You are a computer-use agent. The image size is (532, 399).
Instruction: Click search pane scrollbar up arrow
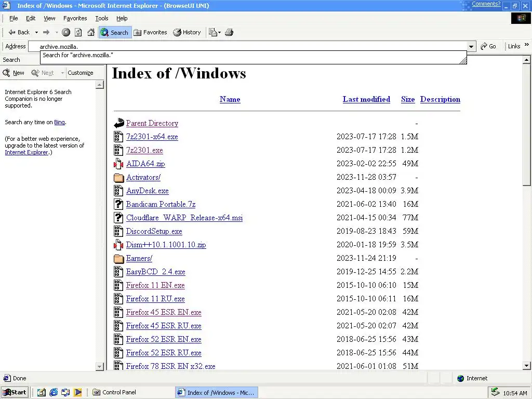click(x=100, y=85)
